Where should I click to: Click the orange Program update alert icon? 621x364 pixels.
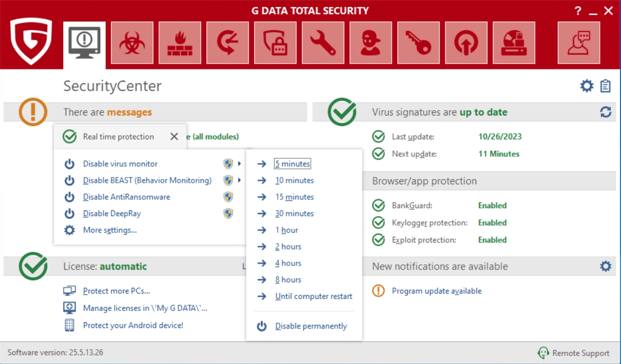point(378,291)
